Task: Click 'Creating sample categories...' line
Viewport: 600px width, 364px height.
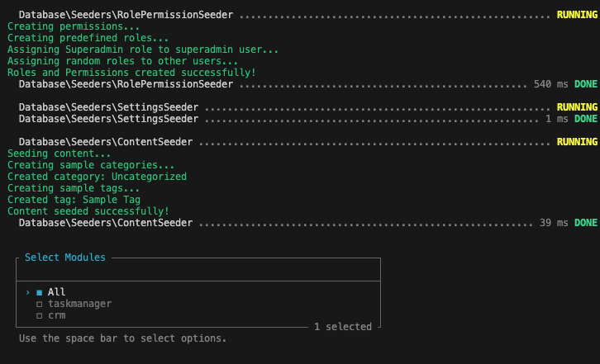Action: pyautogui.click(x=91, y=165)
